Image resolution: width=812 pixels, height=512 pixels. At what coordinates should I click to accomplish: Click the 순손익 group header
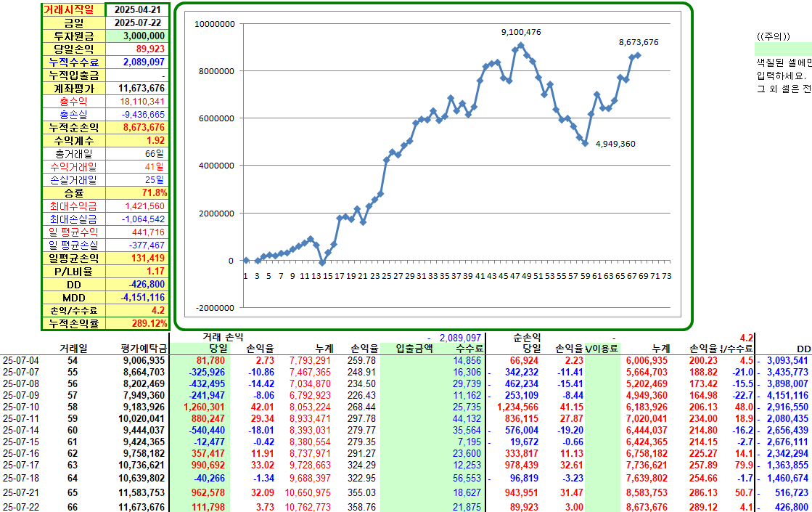pos(527,338)
